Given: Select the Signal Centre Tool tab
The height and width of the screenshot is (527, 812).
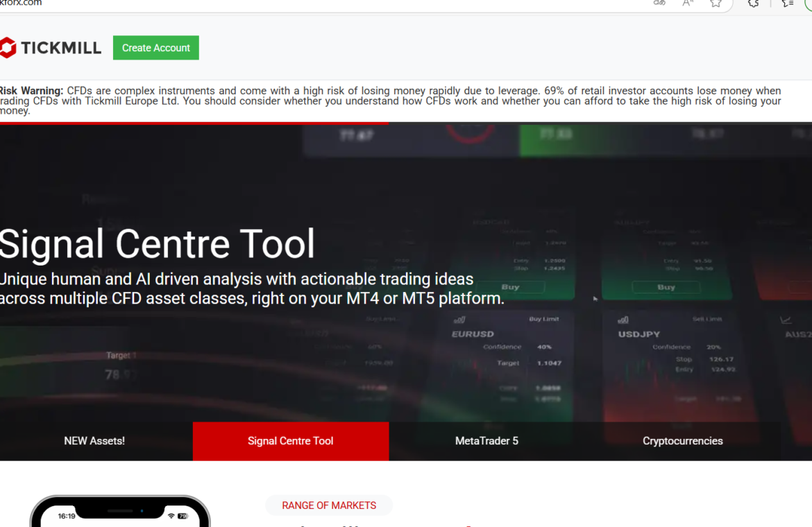Looking at the screenshot, I should [x=291, y=440].
